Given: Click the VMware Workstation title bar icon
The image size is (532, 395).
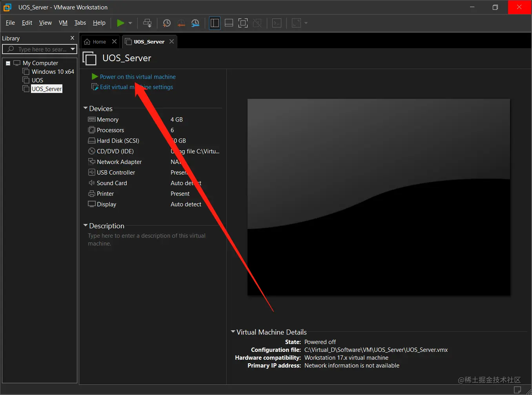Looking at the screenshot, I should (x=7, y=7).
